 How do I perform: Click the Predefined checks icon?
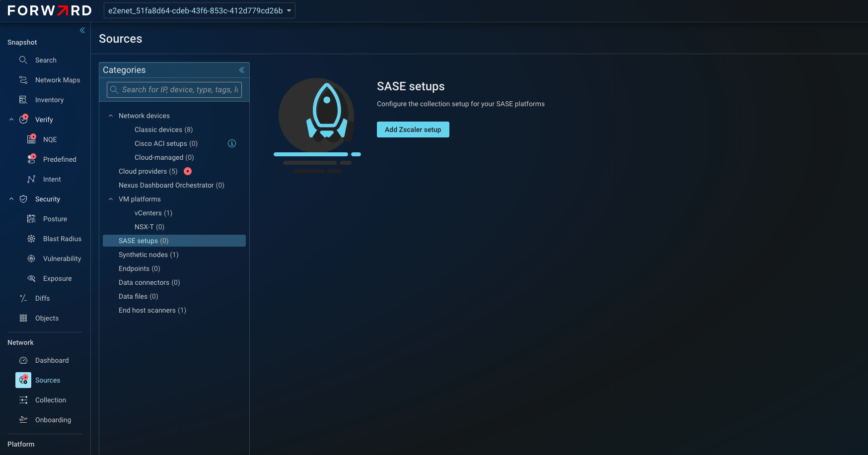(x=31, y=159)
